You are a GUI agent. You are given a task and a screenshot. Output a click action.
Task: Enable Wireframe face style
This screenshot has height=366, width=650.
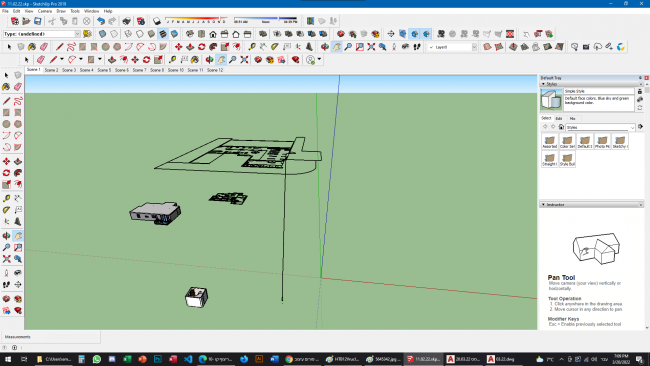[129, 34]
